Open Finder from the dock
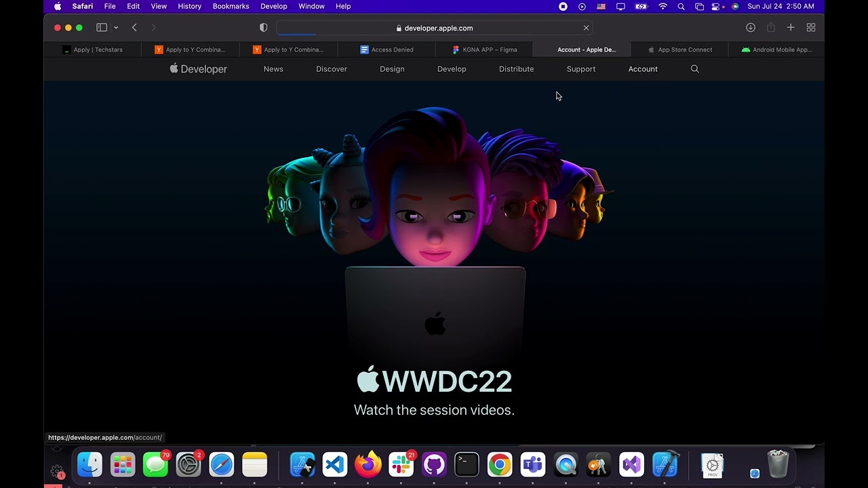Screen dimensions: 868x488 tap(90, 465)
